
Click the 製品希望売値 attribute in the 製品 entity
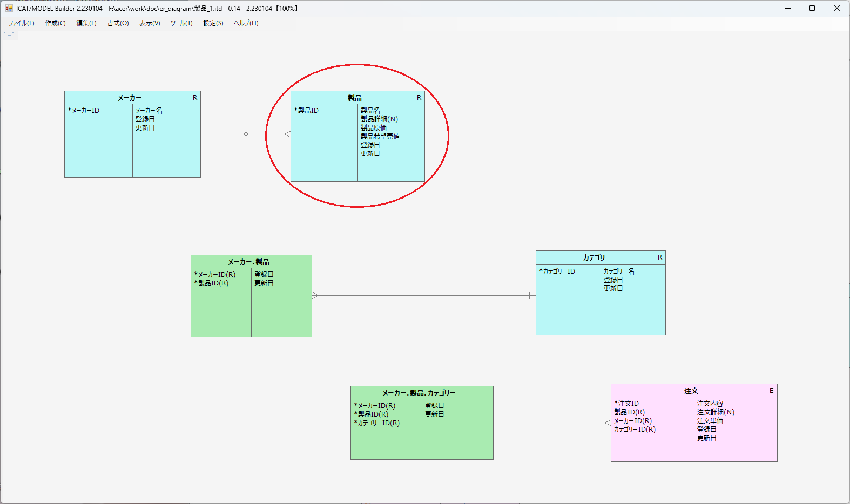point(380,137)
